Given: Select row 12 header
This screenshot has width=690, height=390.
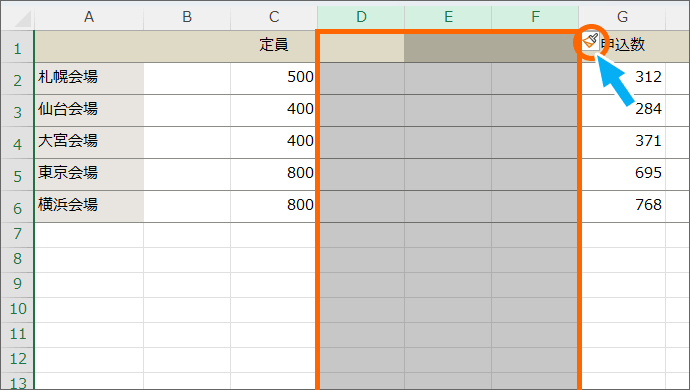Looking at the screenshot, I should [18, 360].
